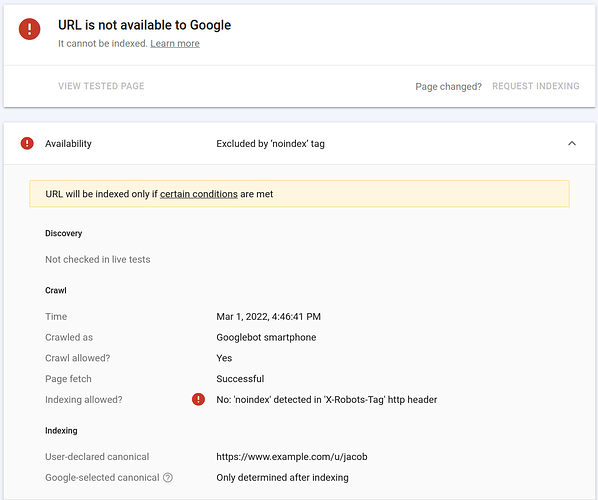This screenshot has width=598, height=500.
Task: Click the user-declared canonical URL
Action: click(292, 457)
